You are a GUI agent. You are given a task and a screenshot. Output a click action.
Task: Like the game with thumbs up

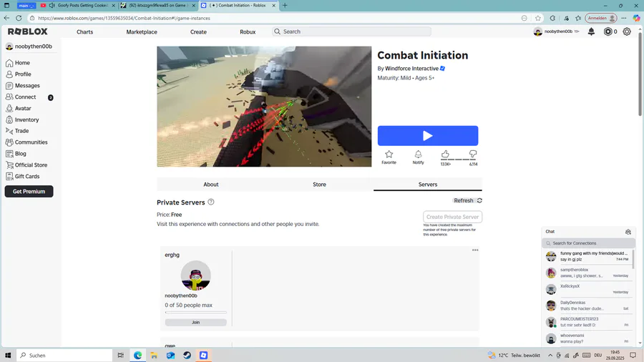tap(445, 155)
